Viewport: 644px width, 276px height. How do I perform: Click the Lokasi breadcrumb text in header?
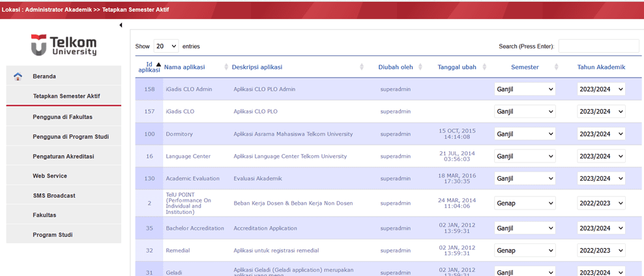coord(85,9)
